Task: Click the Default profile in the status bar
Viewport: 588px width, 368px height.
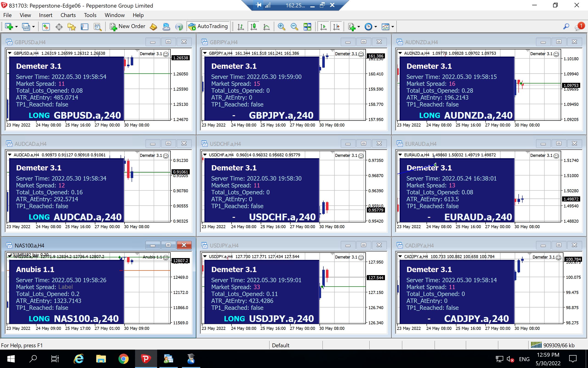Action: click(x=281, y=345)
